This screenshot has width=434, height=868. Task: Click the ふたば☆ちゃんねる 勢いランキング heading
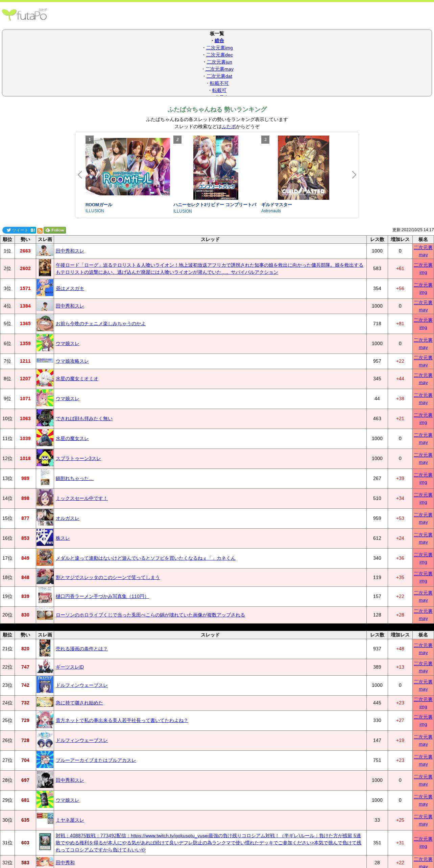pyautogui.click(x=217, y=110)
